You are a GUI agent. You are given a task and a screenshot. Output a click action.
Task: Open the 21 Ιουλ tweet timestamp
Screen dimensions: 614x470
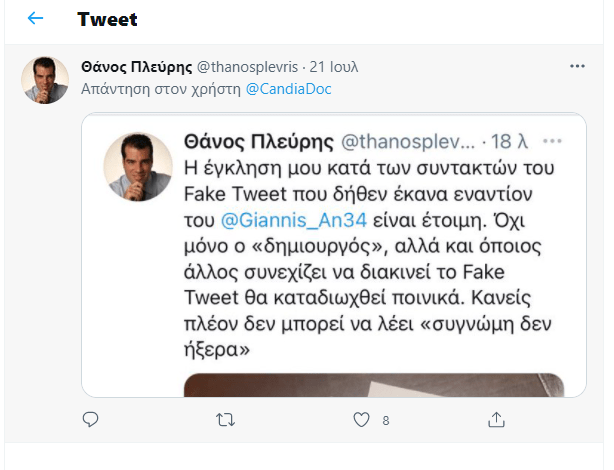(x=335, y=67)
